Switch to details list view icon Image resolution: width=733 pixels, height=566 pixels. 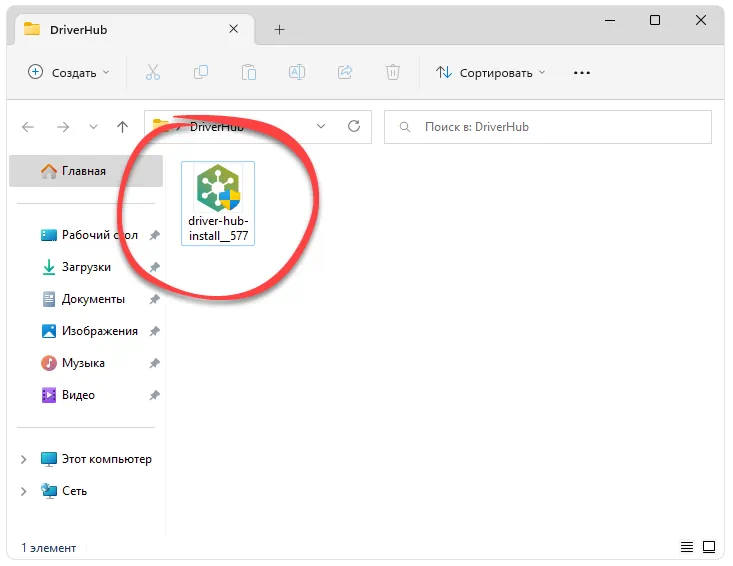(x=687, y=547)
